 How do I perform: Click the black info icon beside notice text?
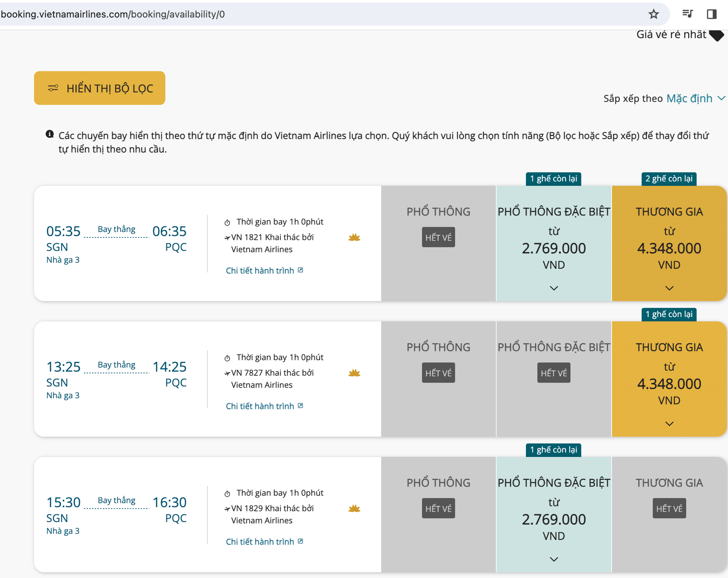[x=50, y=134]
